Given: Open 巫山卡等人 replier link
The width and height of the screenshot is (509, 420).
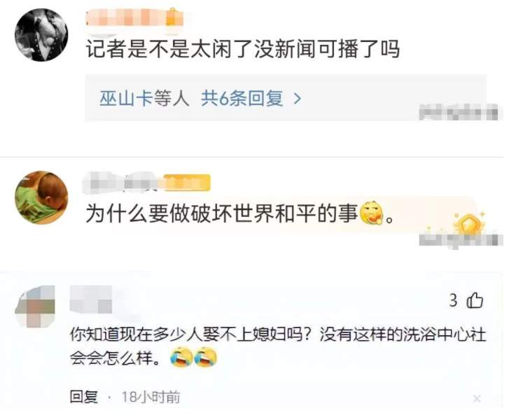Looking at the screenshot, I should (x=144, y=98).
